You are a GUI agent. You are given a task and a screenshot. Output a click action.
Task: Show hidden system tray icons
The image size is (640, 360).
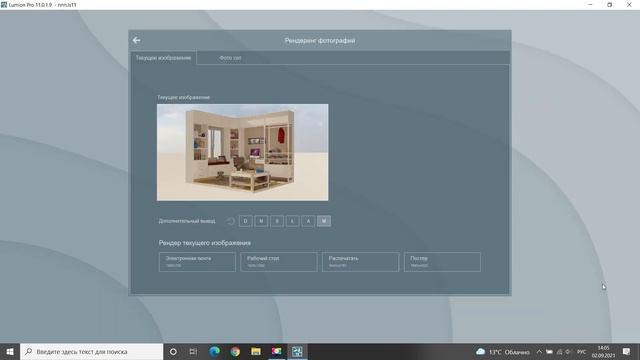(539, 352)
